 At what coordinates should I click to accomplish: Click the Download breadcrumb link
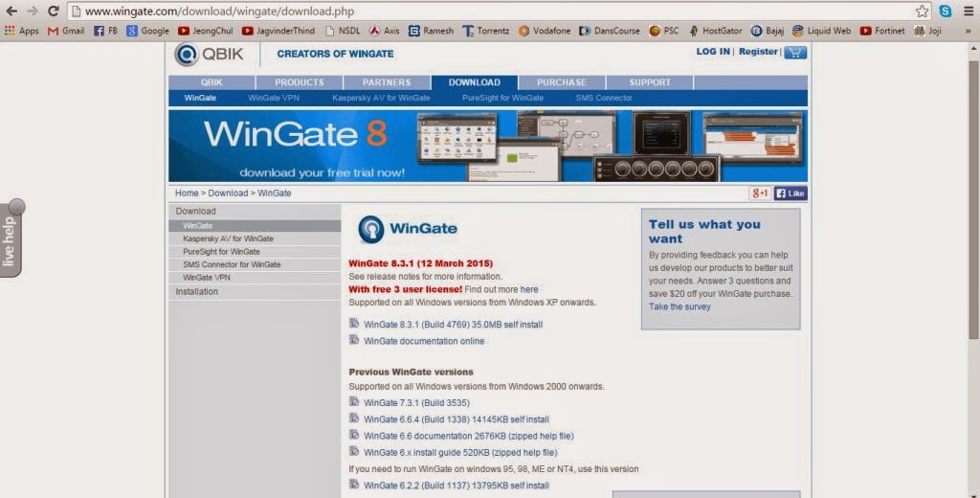[228, 193]
